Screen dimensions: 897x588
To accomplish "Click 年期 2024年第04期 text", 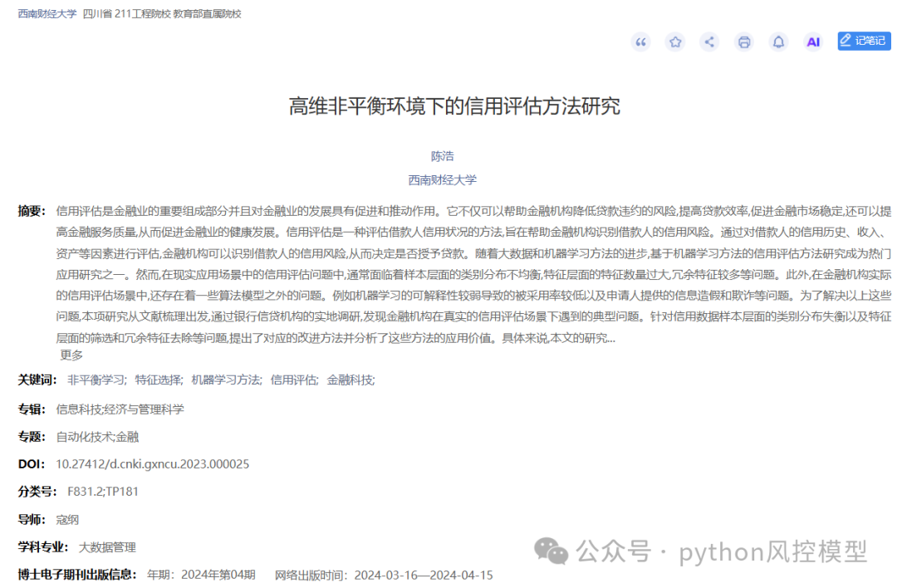I will 201,575.
